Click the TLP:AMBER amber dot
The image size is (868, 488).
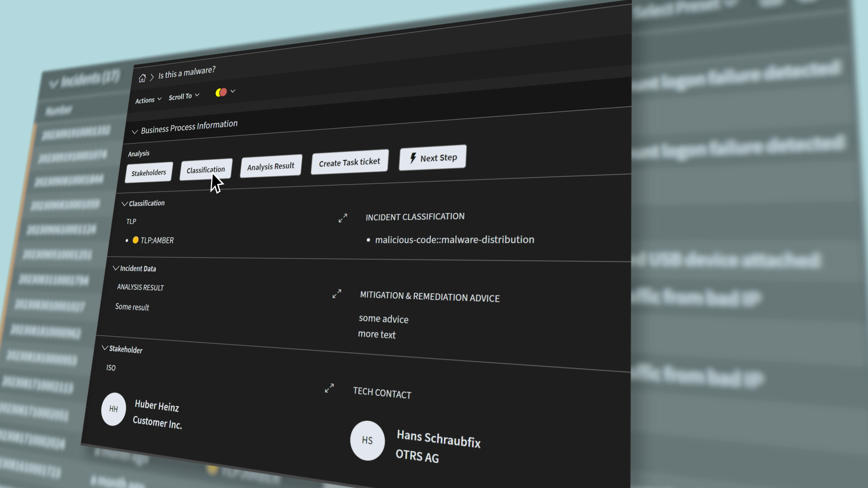[135, 240]
